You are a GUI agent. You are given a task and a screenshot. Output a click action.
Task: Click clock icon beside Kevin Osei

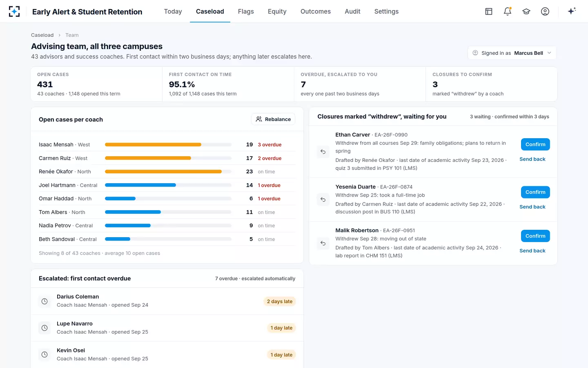tap(45, 355)
